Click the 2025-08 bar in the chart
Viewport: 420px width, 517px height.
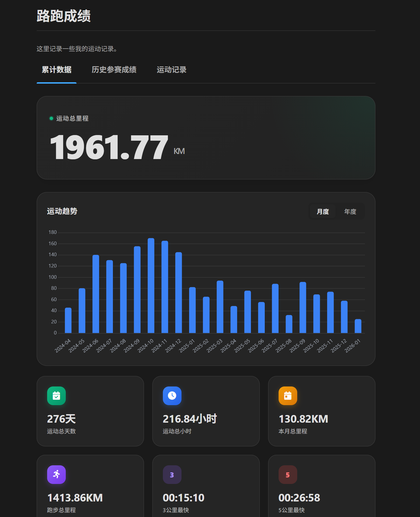click(289, 324)
